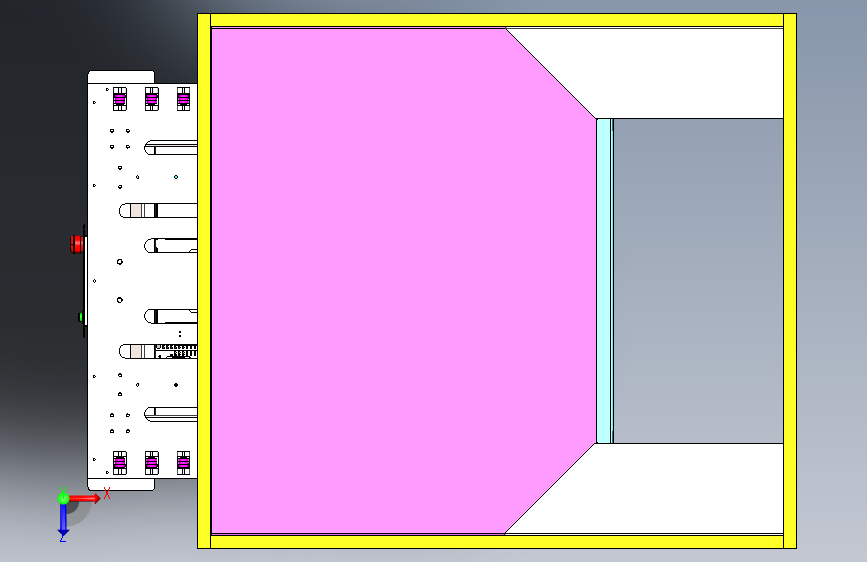This screenshot has width=867, height=562.
Task: Select the right yellow frame post
Action: tap(790, 281)
